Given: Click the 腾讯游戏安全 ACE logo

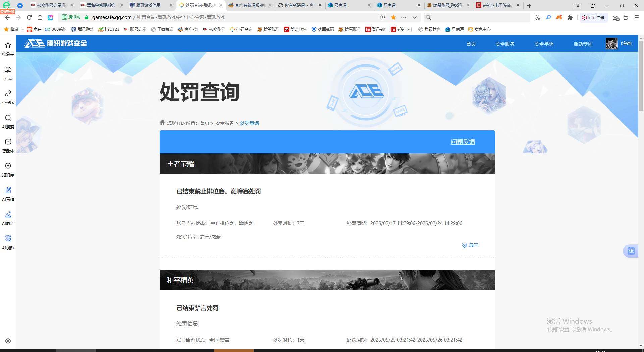Looking at the screenshot, I should 55,43.
